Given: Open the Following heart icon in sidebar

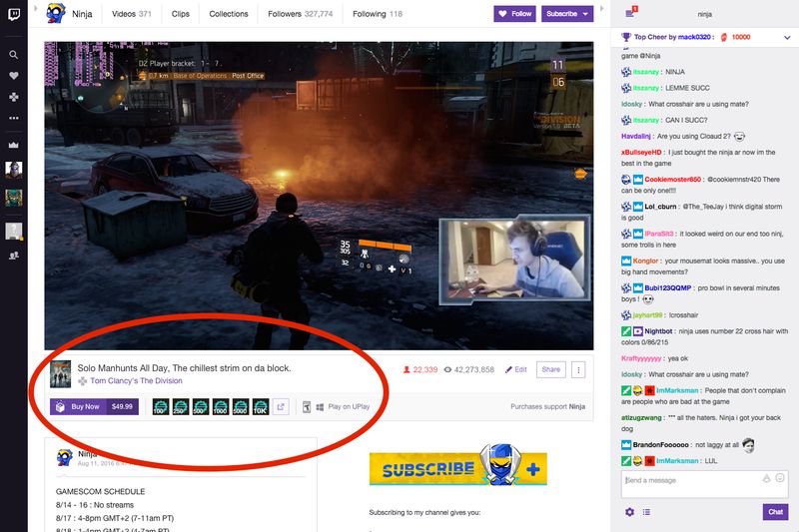Looking at the screenshot, I should [x=14, y=75].
